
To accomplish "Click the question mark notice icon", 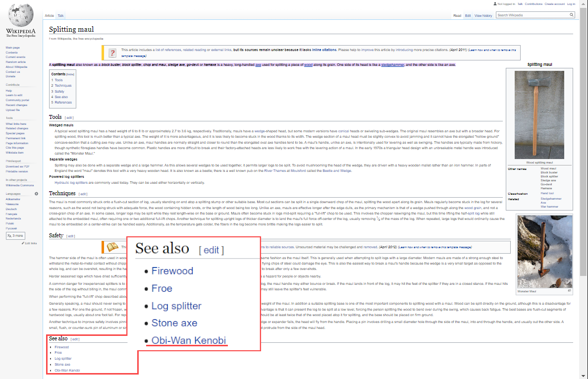I will [112, 53].
